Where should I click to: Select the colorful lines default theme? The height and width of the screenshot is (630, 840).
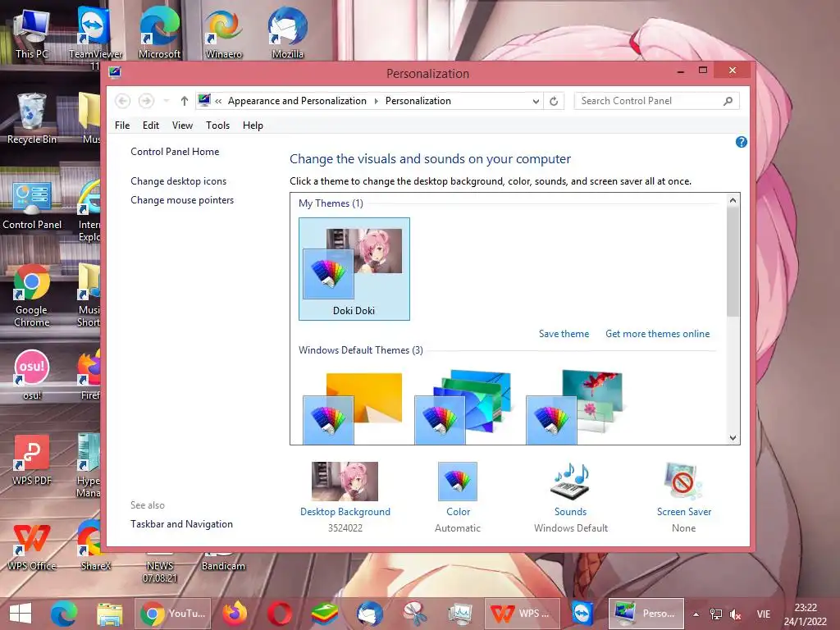(464, 407)
